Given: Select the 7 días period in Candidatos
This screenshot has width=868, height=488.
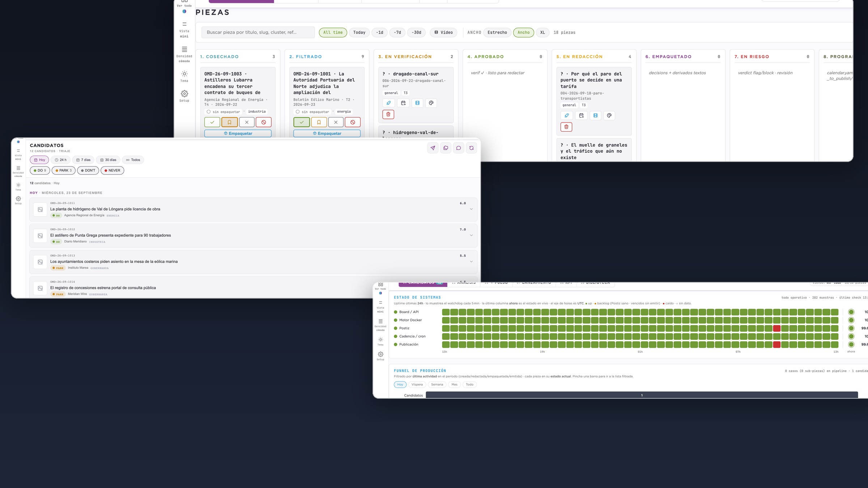Looking at the screenshot, I should (83, 160).
